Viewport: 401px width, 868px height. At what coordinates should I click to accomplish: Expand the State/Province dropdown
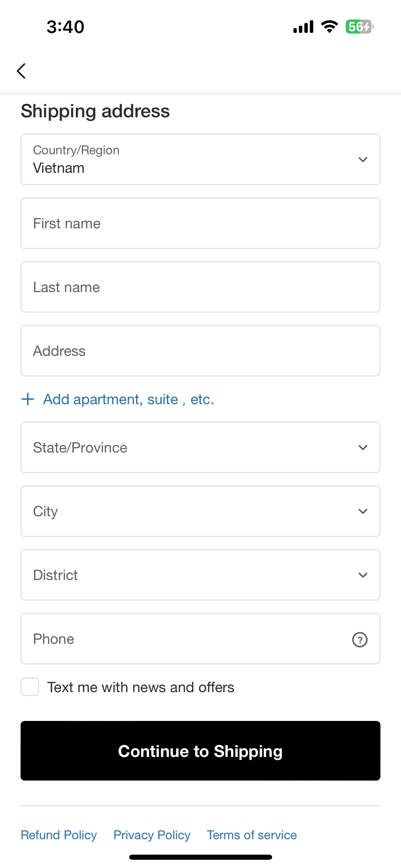(x=200, y=447)
